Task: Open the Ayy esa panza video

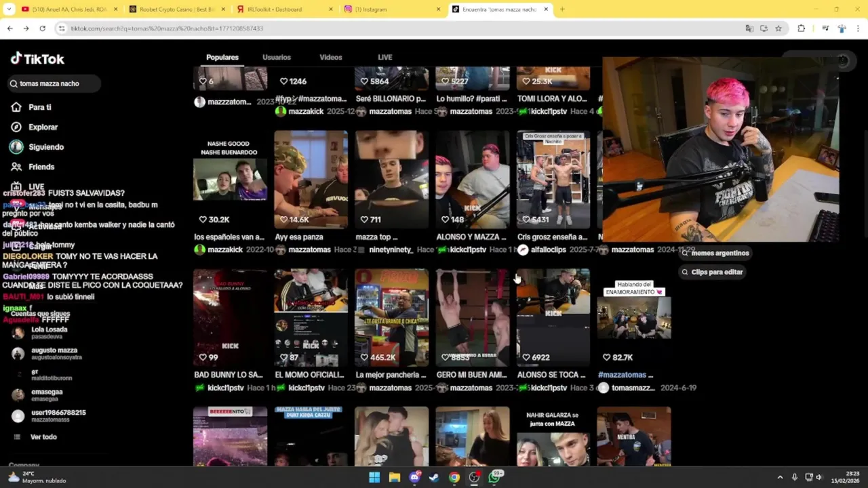Action: point(311,180)
